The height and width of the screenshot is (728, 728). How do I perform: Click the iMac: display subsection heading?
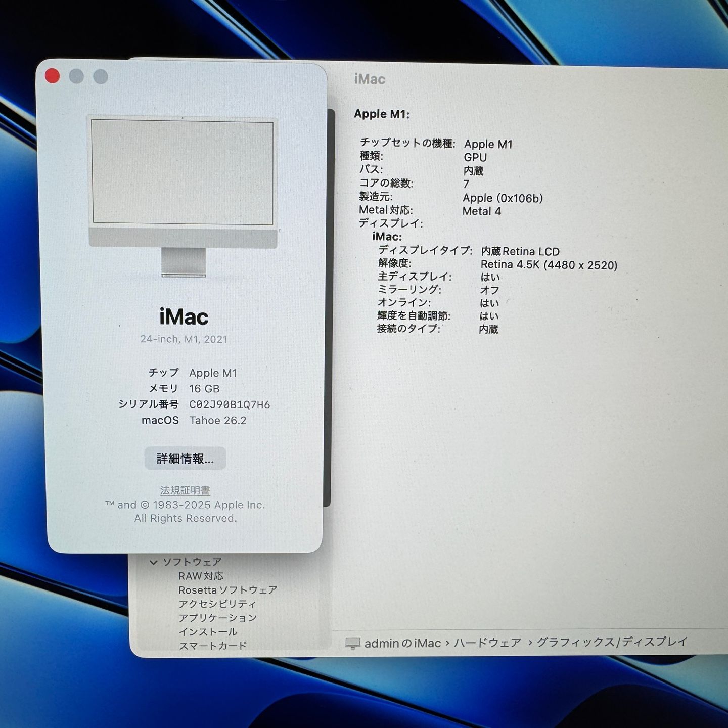387,237
